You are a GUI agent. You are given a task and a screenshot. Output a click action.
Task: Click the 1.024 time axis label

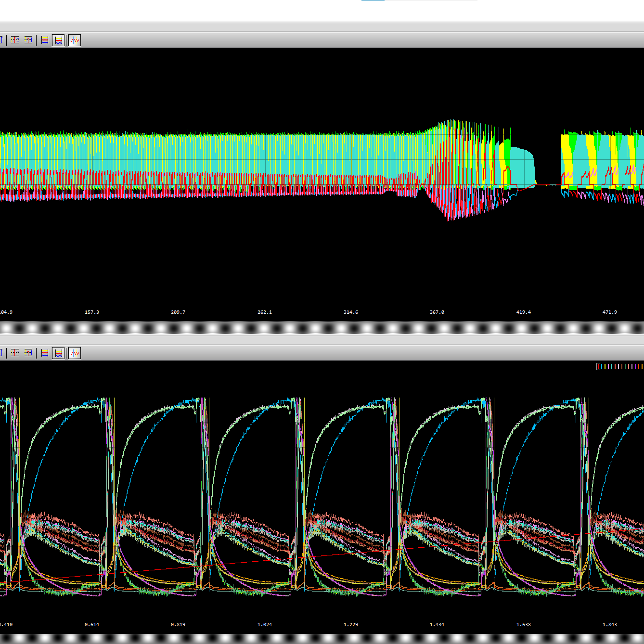(265, 624)
